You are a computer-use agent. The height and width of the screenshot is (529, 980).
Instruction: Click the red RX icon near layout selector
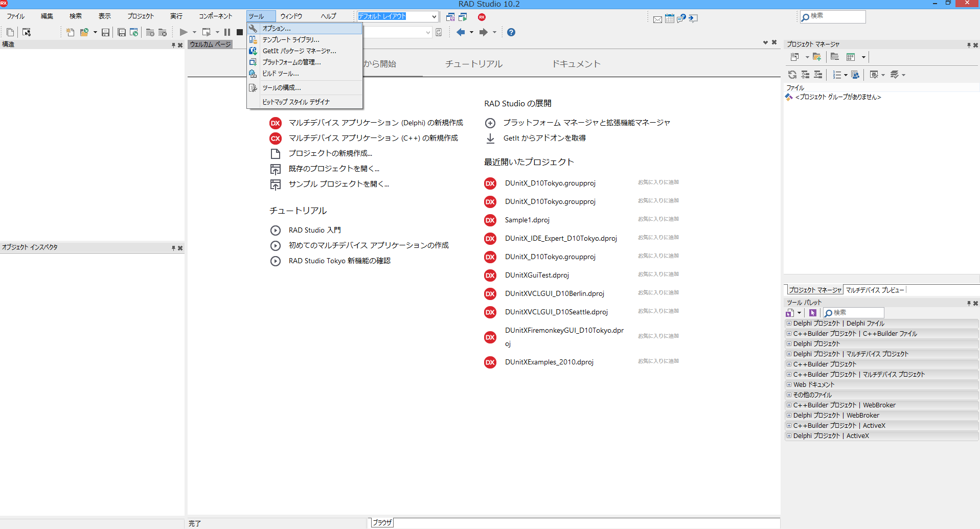point(482,17)
